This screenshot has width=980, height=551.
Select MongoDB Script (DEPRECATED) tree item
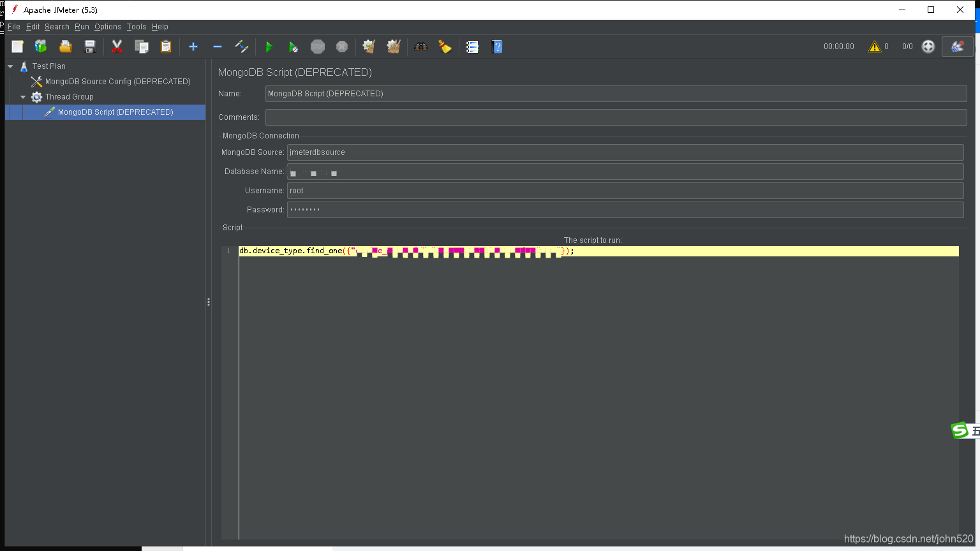click(115, 112)
